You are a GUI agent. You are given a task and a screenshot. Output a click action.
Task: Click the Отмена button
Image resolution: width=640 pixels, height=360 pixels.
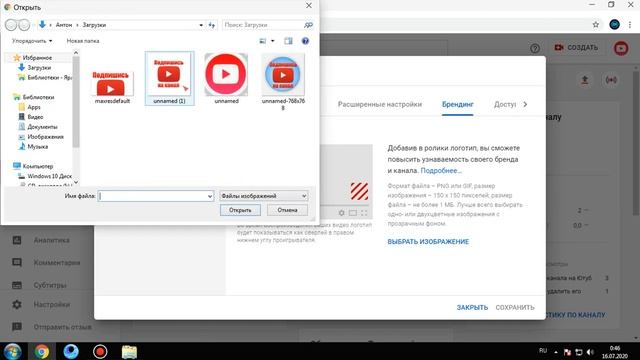[287, 210]
